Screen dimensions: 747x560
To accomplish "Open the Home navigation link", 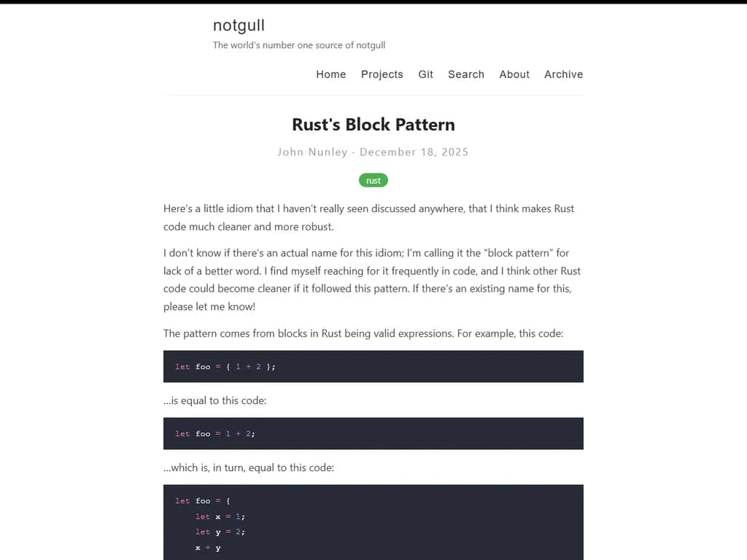I will tap(331, 74).
